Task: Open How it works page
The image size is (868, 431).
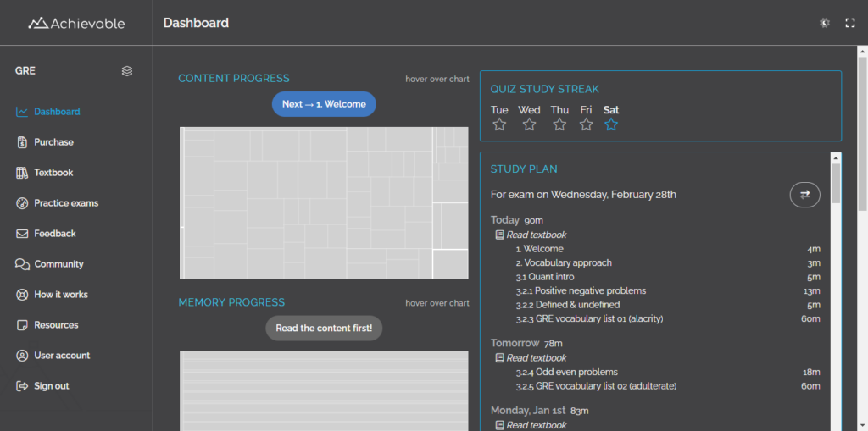Action: click(61, 295)
